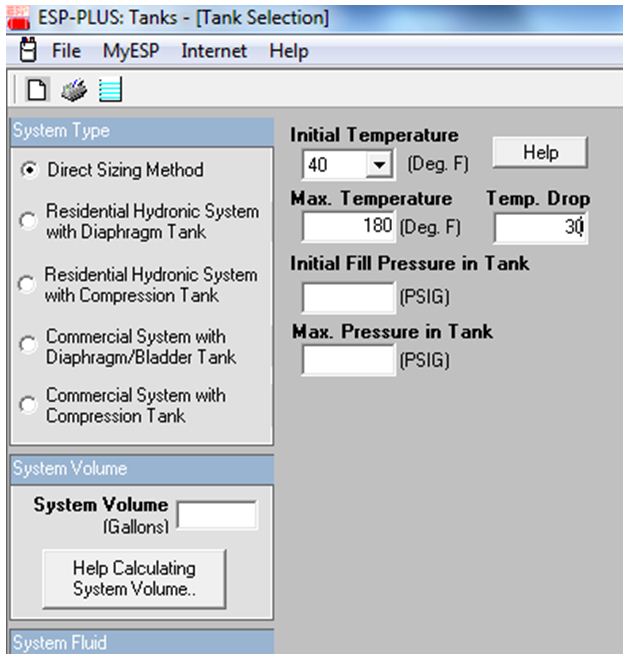Open the Initial Temperature dropdown arrow
626x661 pixels.
point(379,164)
